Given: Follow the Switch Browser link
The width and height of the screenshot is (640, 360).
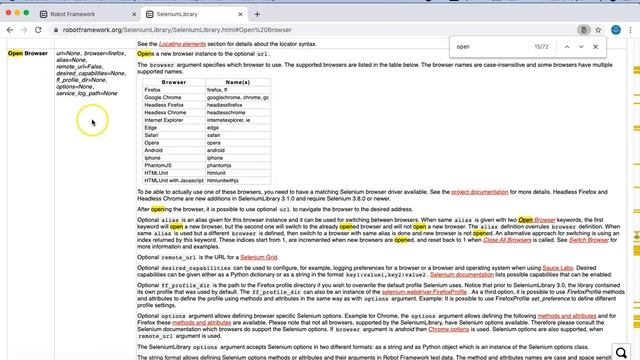Looking at the screenshot, I should coord(589,240).
